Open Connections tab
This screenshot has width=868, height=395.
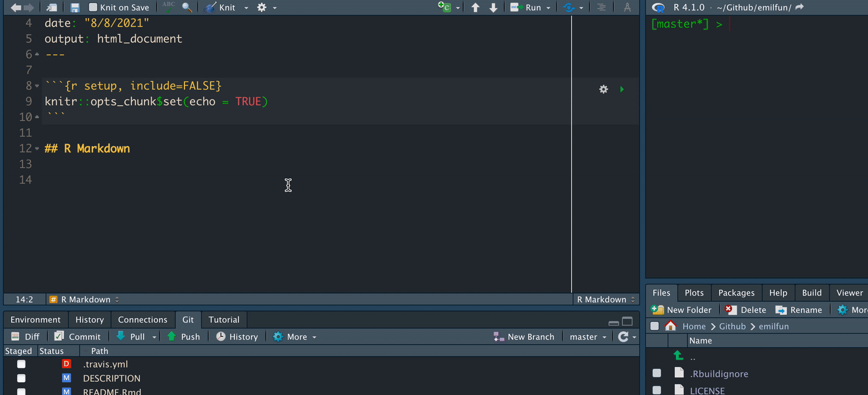(x=142, y=319)
